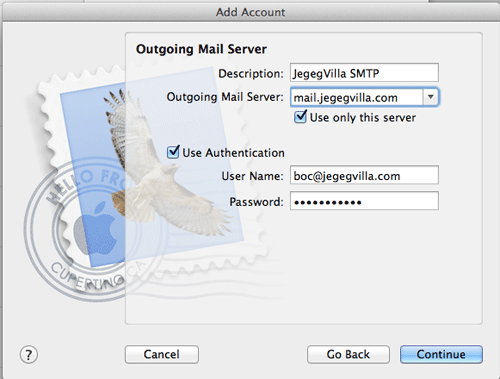Select the User Name input field

364,175
